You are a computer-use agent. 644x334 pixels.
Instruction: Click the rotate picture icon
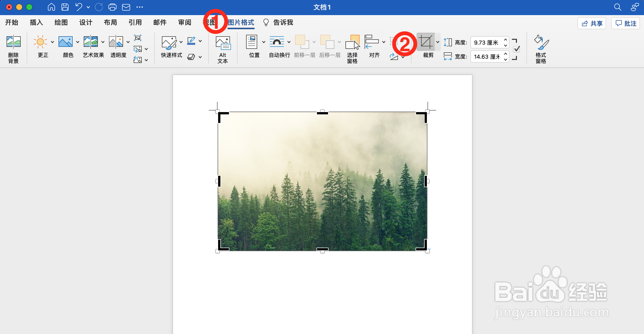(394, 57)
